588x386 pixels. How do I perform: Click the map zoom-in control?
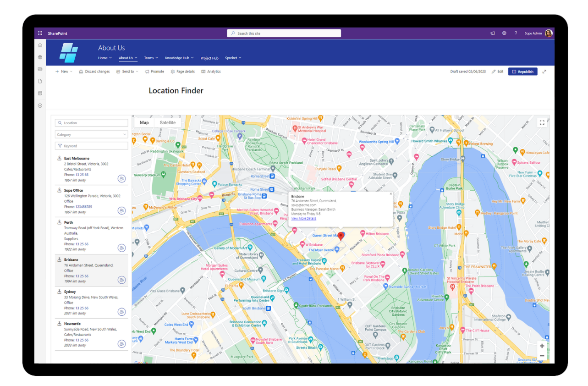542,346
